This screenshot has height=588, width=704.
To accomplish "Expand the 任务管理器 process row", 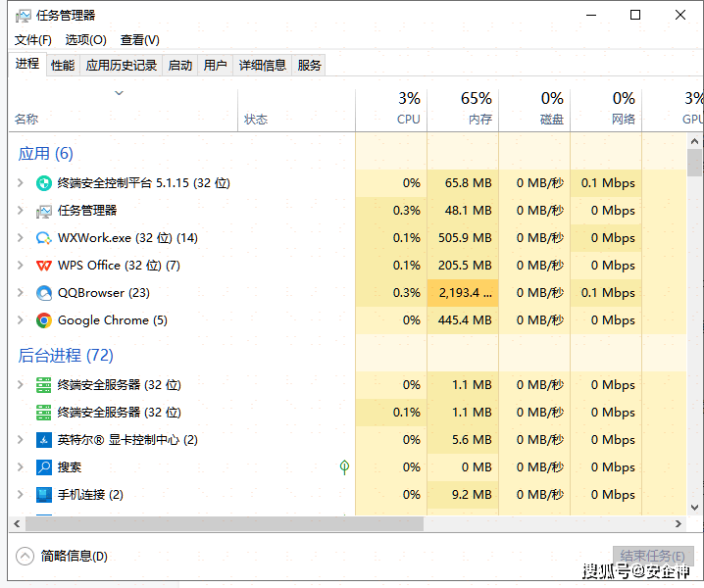I will point(21,210).
